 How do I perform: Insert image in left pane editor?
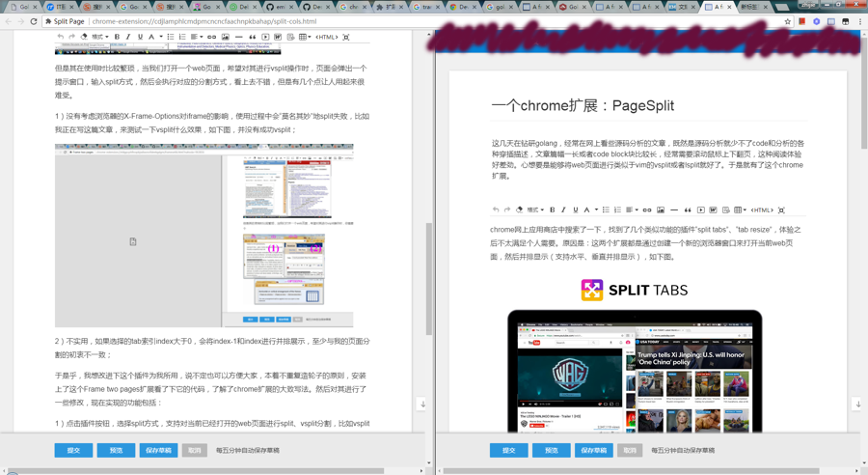tap(226, 37)
